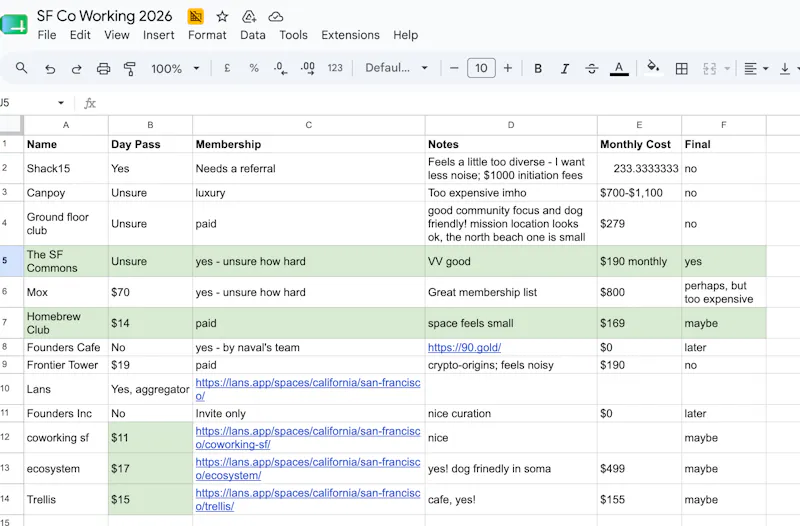Viewport: 800px width, 526px height.
Task: Select column E header
Action: coord(639,125)
